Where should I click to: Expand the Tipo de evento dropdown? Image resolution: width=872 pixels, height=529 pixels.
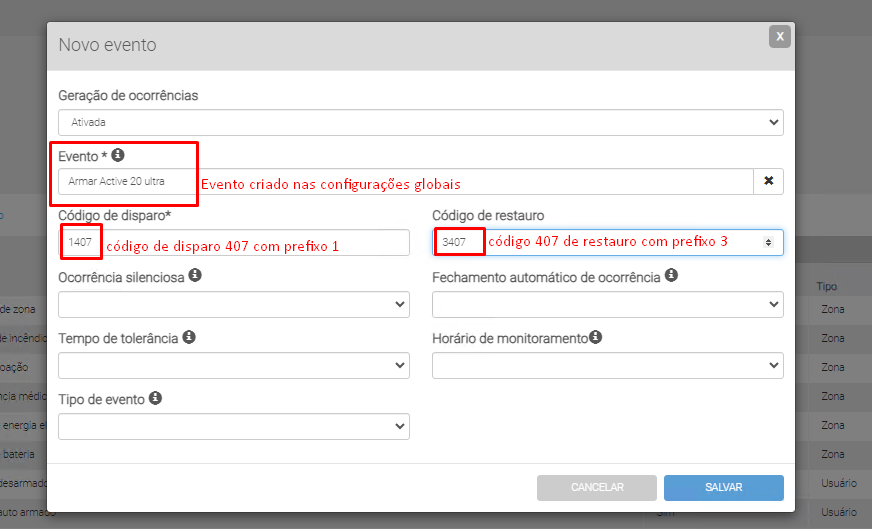[x=234, y=427]
